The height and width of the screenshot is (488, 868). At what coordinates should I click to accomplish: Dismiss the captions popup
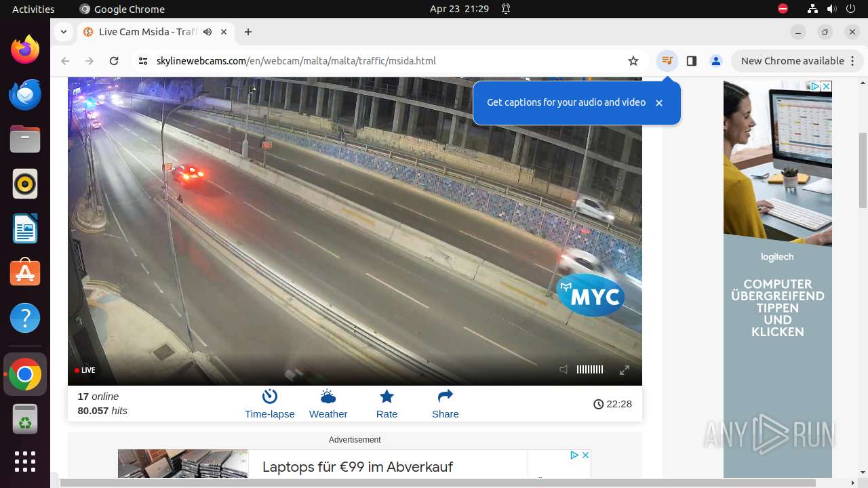point(658,103)
